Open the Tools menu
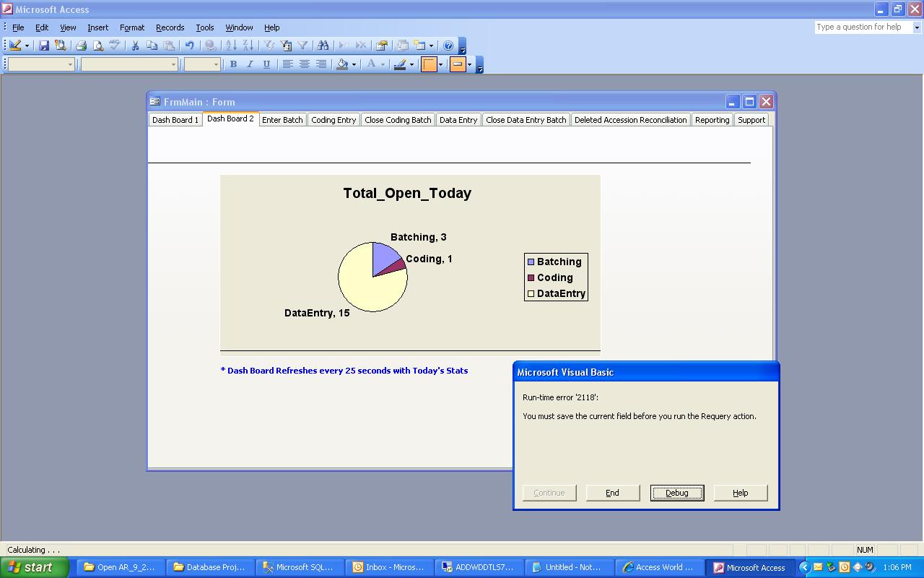The height and width of the screenshot is (578, 924). tap(205, 27)
